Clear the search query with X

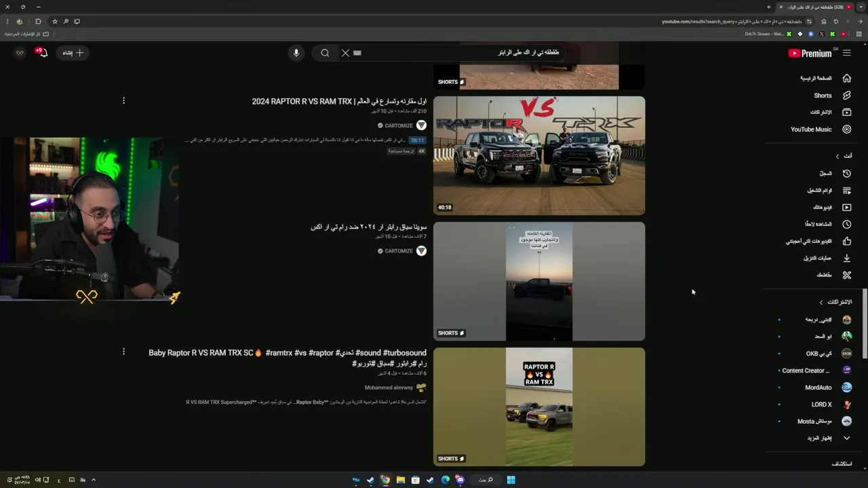pyautogui.click(x=345, y=53)
